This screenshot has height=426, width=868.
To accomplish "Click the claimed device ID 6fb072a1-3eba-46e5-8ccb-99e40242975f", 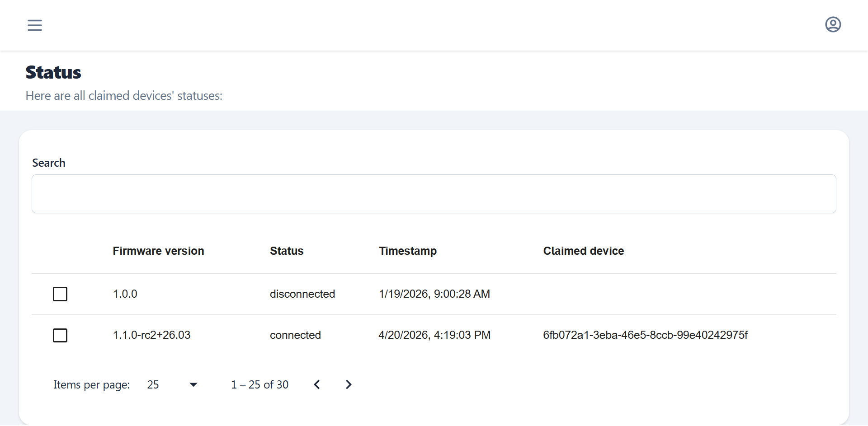I will pyautogui.click(x=645, y=335).
